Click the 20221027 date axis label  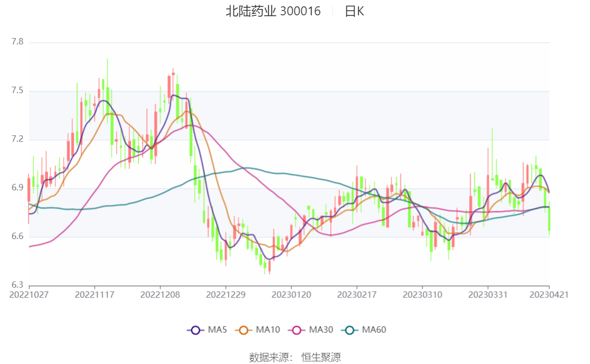(29, 295)
